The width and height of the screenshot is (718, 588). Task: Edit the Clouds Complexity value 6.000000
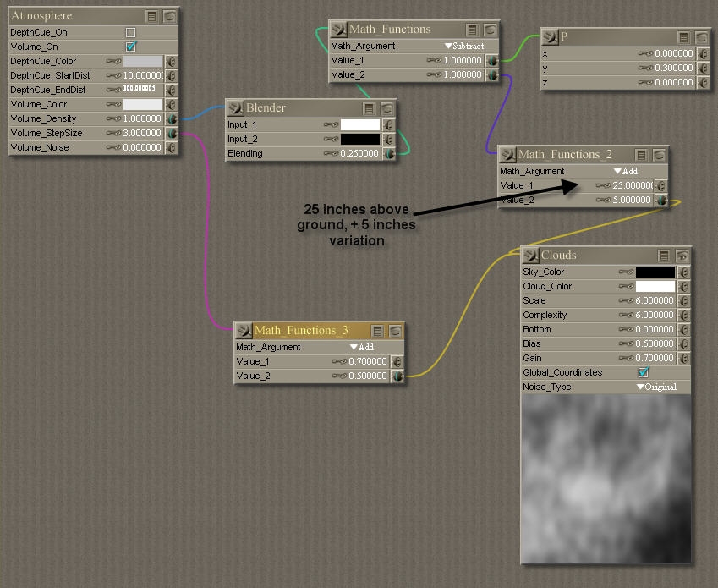pyautogui.click(x=655, y=315)
